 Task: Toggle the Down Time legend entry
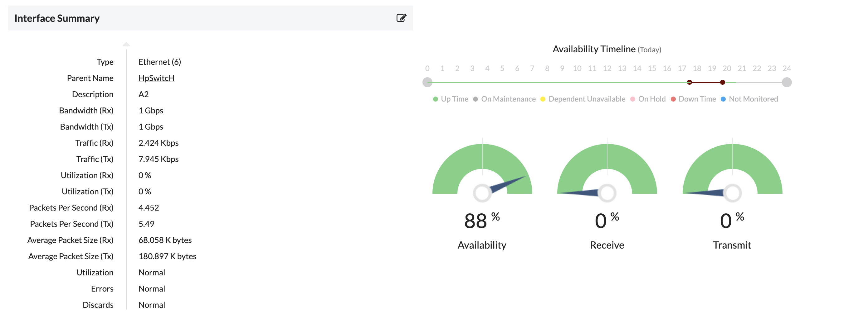click(x=694, y=99)
